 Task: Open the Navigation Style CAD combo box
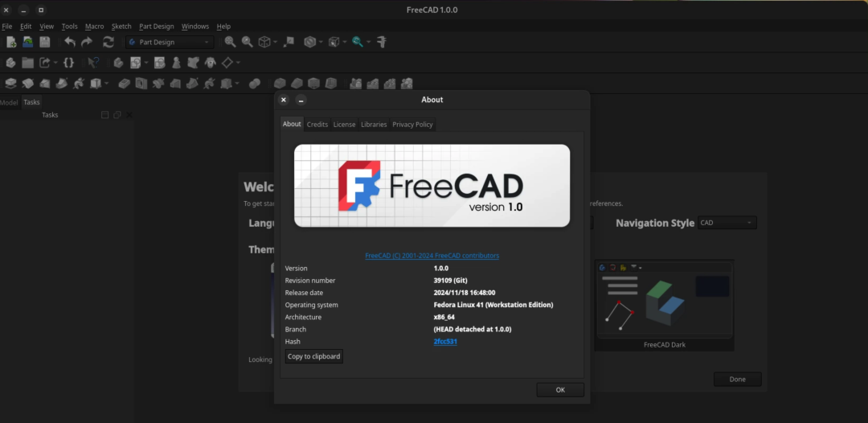pos(727,223)
